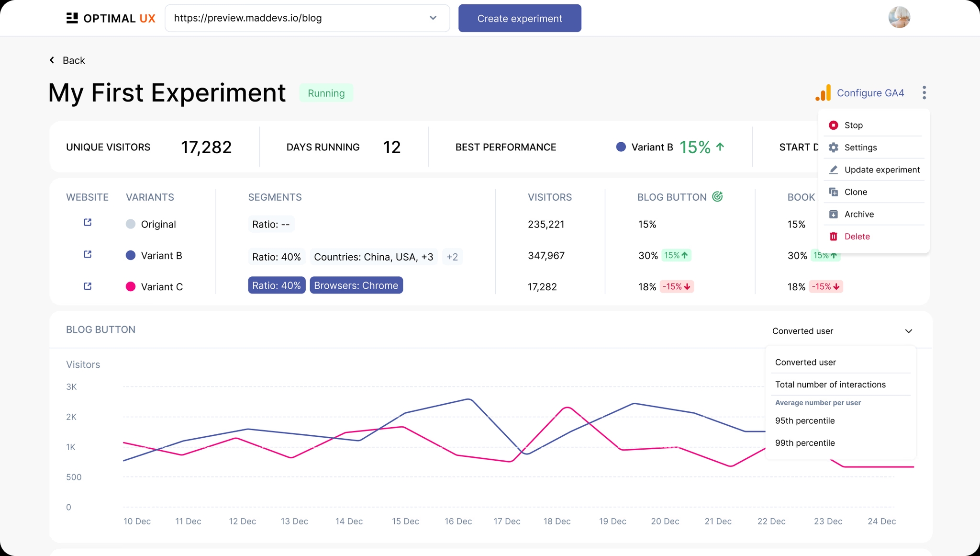This screenshot has height=556, width=980.
Task: Click Variant C's pink color dot
Action: tap(130, 286)
